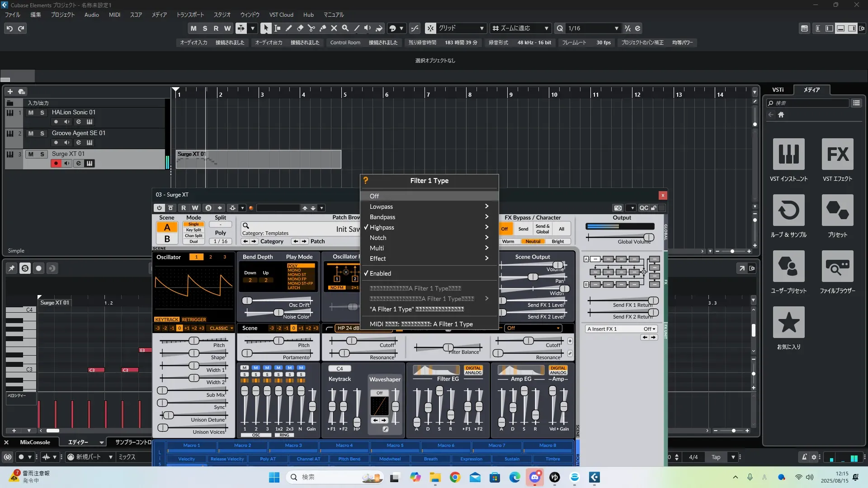Open the 1/16 quantize preset dropdown

[616, 28]
